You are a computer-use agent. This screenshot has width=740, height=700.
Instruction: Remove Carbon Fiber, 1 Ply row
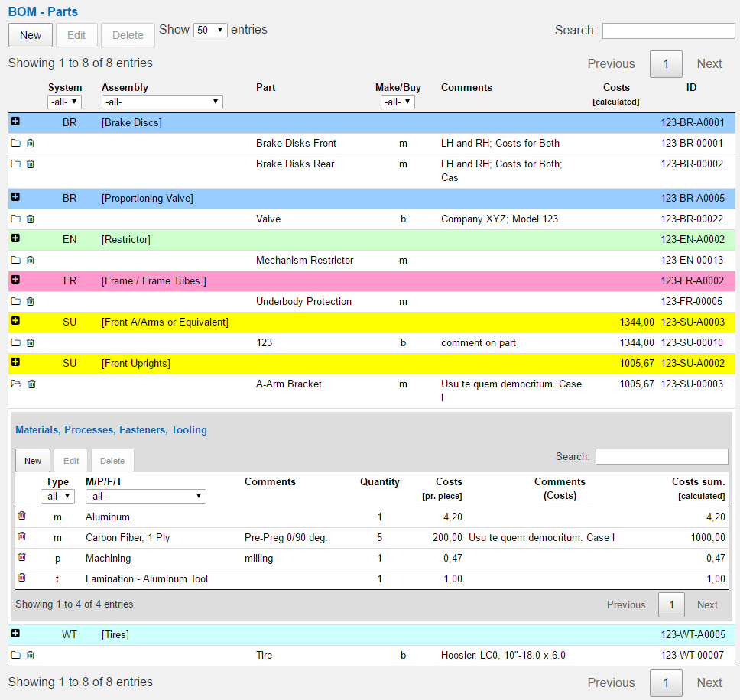pyautogui.click(x=22, y=537)
